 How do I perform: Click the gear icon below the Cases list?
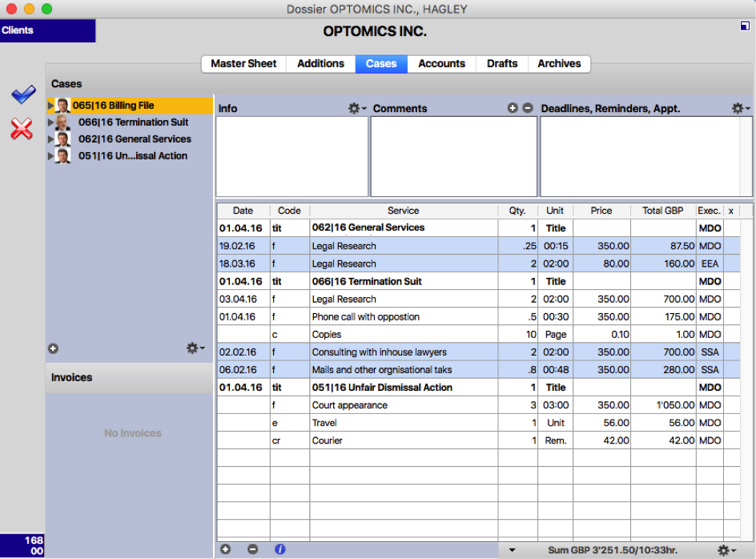(x=194, y=348)
